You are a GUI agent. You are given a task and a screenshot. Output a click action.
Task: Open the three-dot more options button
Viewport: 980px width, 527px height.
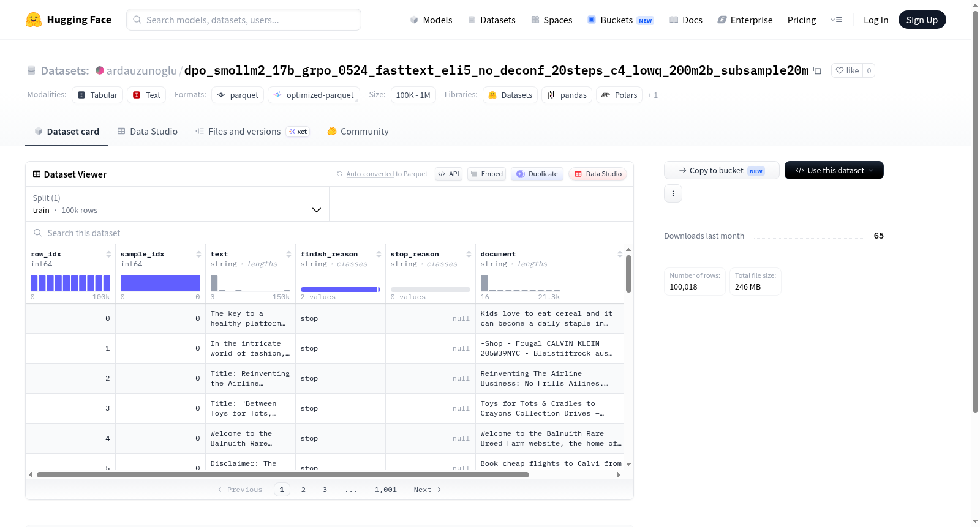pos(673,193)
